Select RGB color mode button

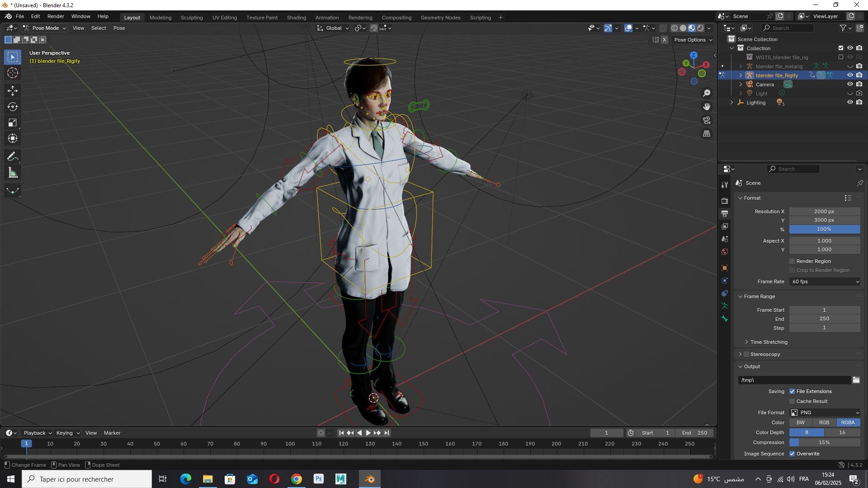pos(824,422)
